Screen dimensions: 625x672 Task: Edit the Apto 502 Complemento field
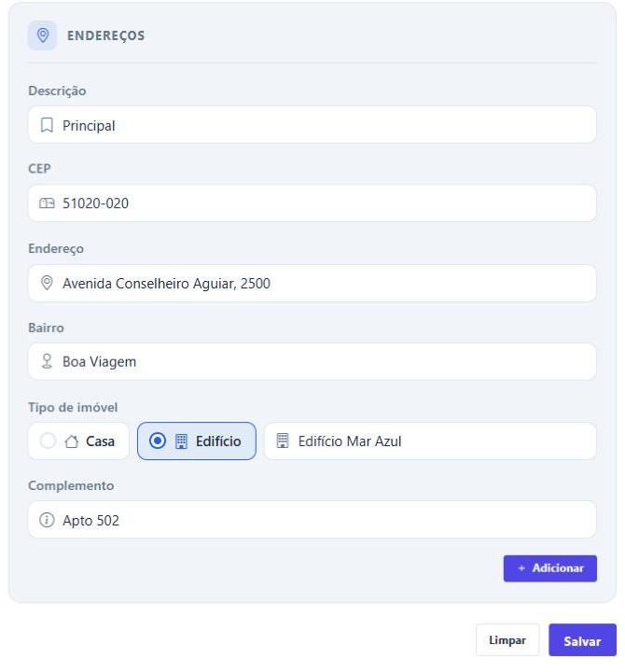click(312, 520)
